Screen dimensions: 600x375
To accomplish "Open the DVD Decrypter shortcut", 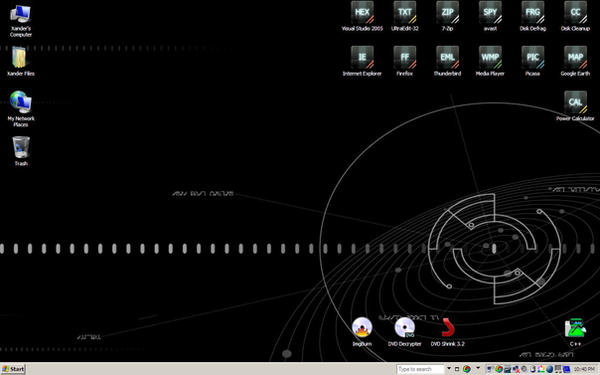I will [x=405, y=332].
